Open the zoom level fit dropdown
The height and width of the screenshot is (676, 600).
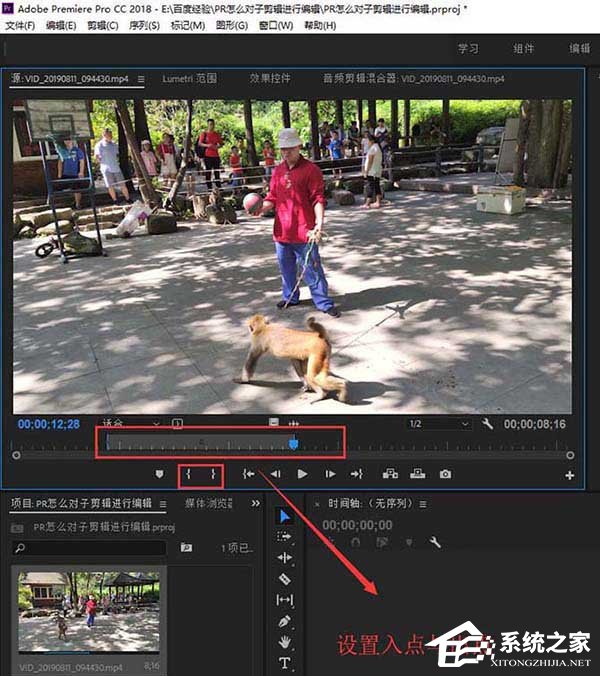130,423
